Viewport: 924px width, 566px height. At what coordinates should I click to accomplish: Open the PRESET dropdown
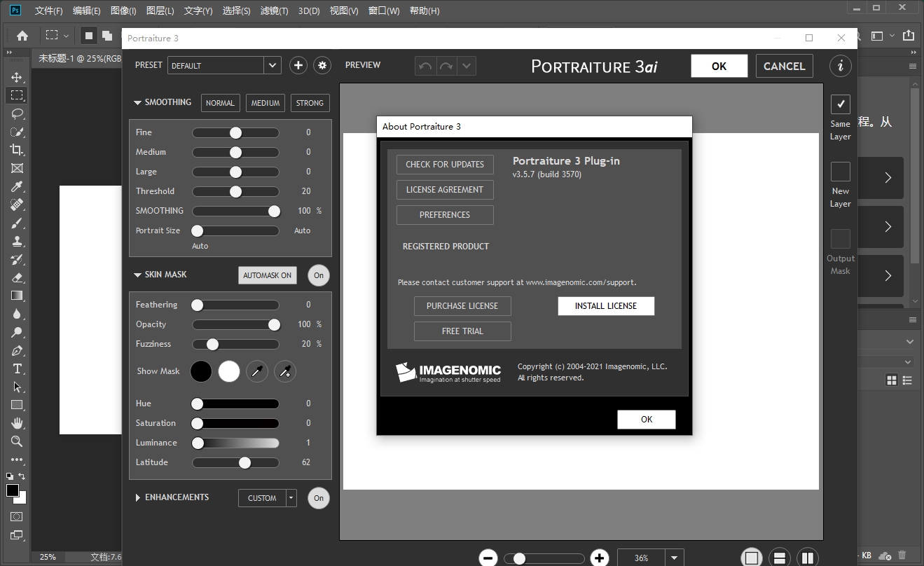273,65
